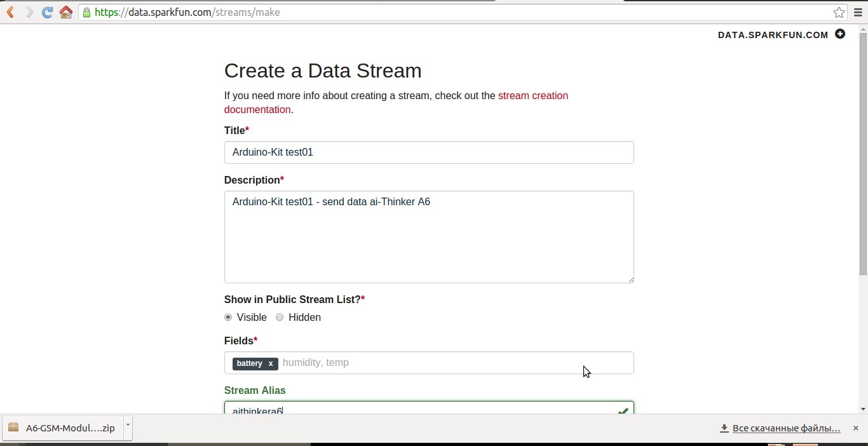
Task: Bookmark this page with the star icon
Action: [x=839, y=13]
